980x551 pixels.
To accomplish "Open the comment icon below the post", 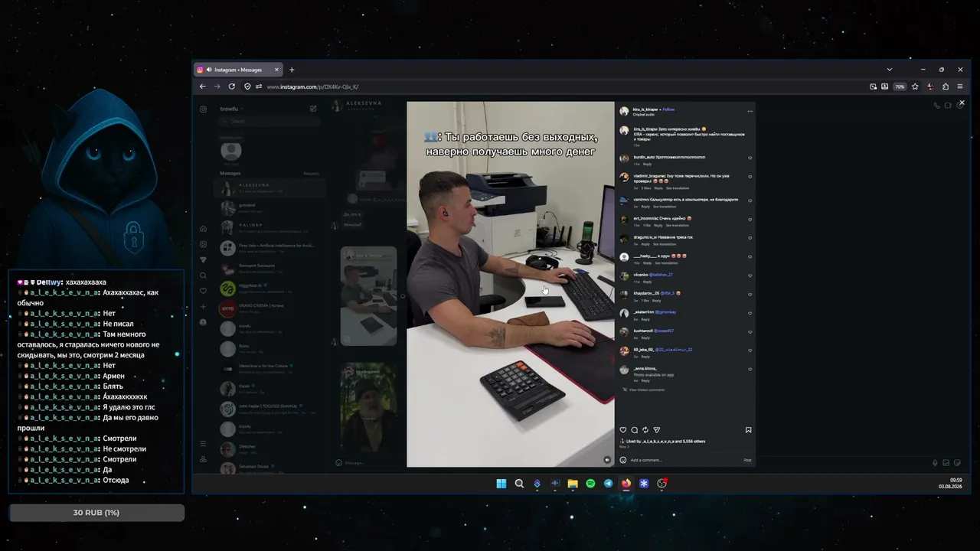I will 635,430.
